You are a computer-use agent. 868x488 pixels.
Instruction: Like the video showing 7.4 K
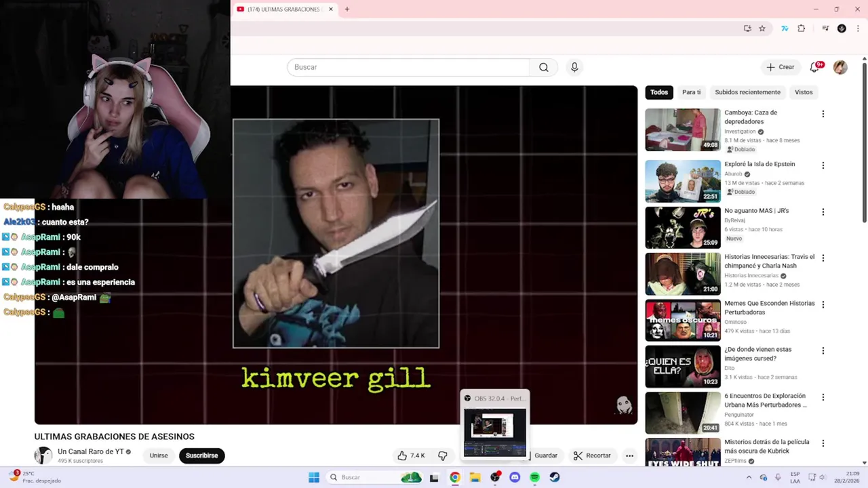[412, 455]
